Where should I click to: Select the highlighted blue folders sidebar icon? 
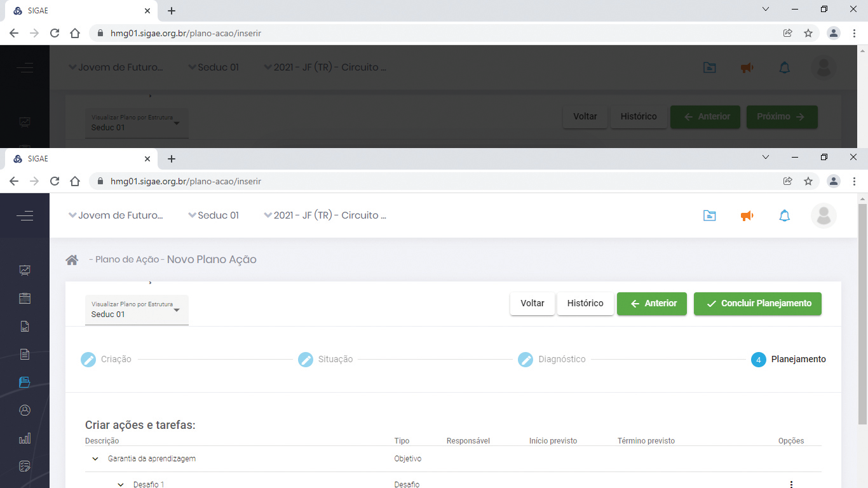[25, 382]
